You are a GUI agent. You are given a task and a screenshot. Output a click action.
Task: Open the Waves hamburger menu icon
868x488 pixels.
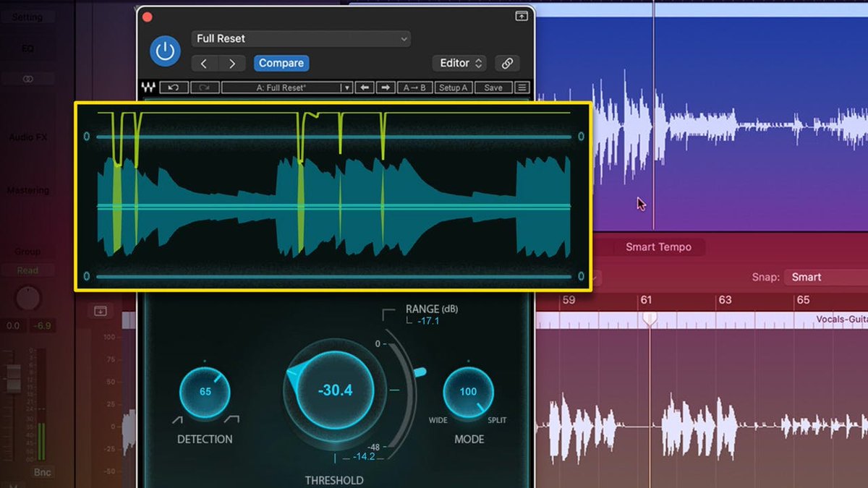pyautogui.click(x=522, y=87)
